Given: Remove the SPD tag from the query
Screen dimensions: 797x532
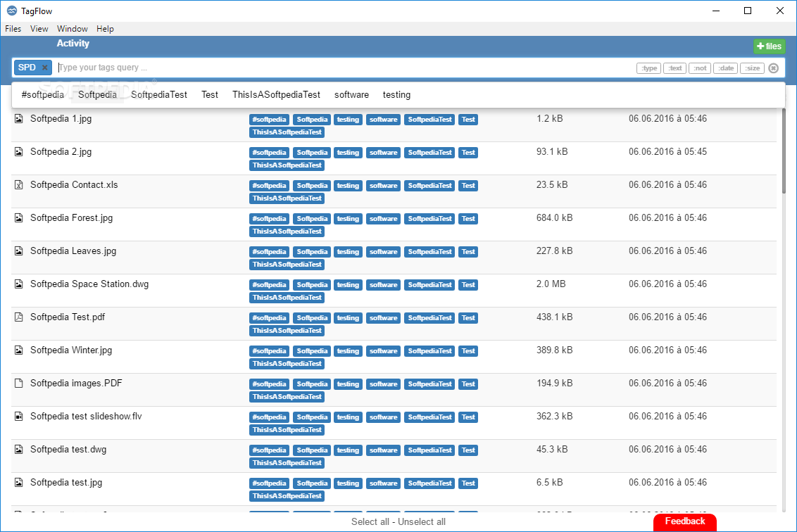Looking at the screenshot, I should 45,68.
